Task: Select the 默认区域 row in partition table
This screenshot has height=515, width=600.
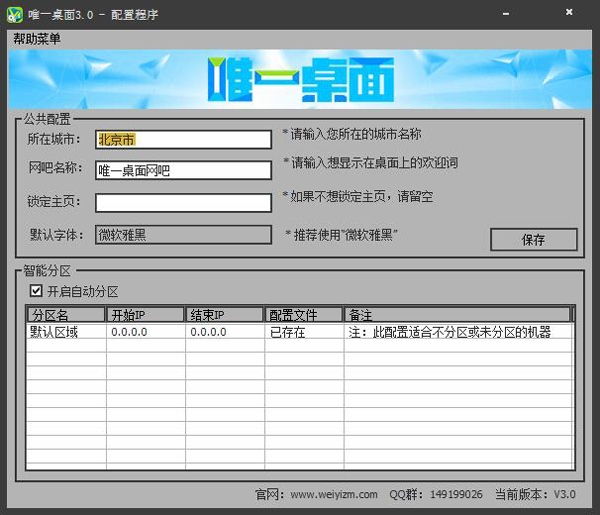Action: [x=300, y=332]
